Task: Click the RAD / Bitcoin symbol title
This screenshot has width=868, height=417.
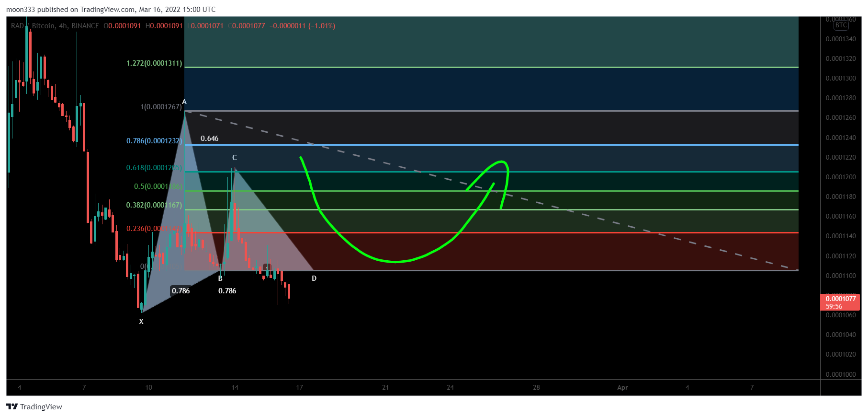Action: [55, 26]
